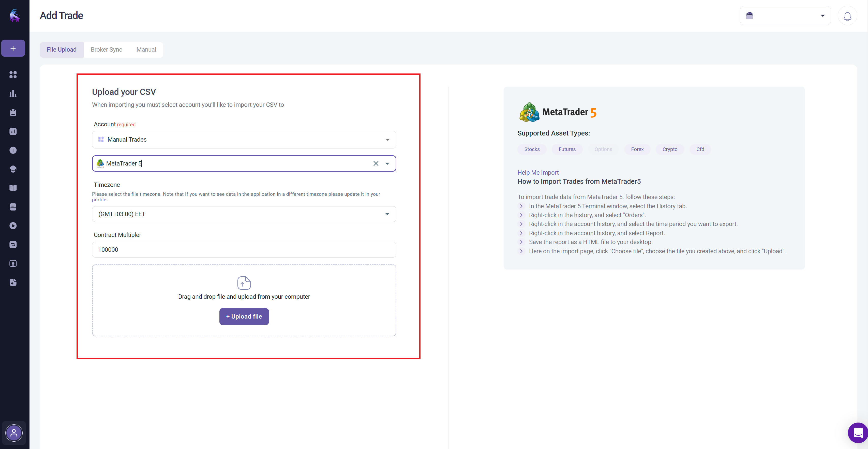Open the Timezone GMT+03:00 EET dropdown
Image resolution: width=868 pixels, height=449 pixels.
click(387, 214)
